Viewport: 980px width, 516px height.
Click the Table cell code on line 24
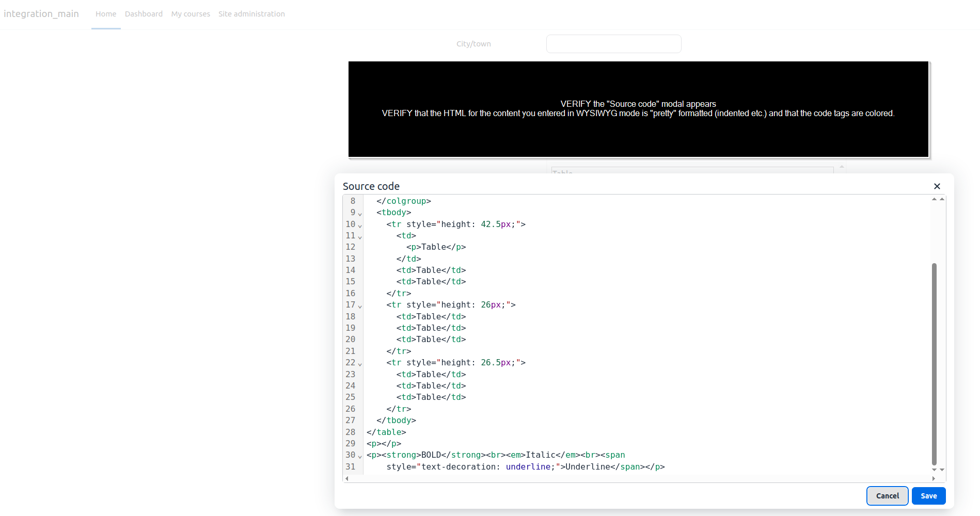point(431,386)
